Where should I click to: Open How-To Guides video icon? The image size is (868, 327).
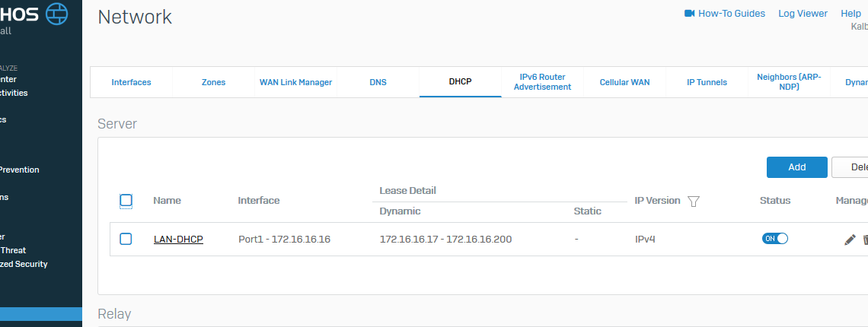[689, 13]
